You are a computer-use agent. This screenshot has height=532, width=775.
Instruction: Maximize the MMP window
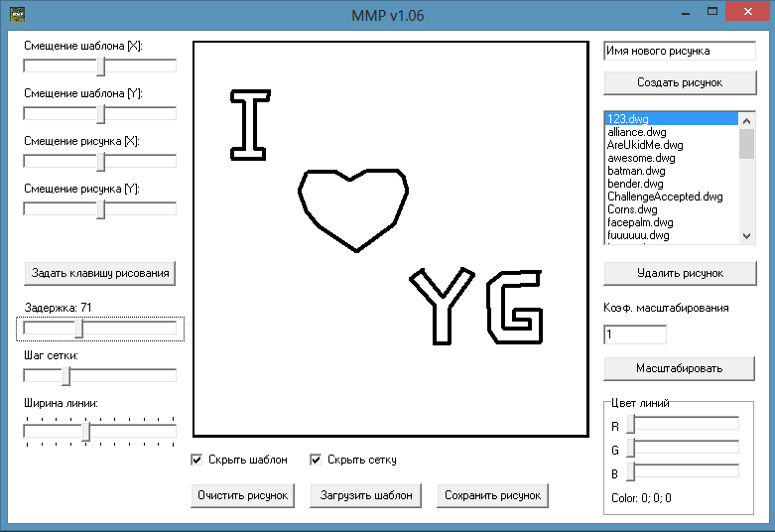712,12
